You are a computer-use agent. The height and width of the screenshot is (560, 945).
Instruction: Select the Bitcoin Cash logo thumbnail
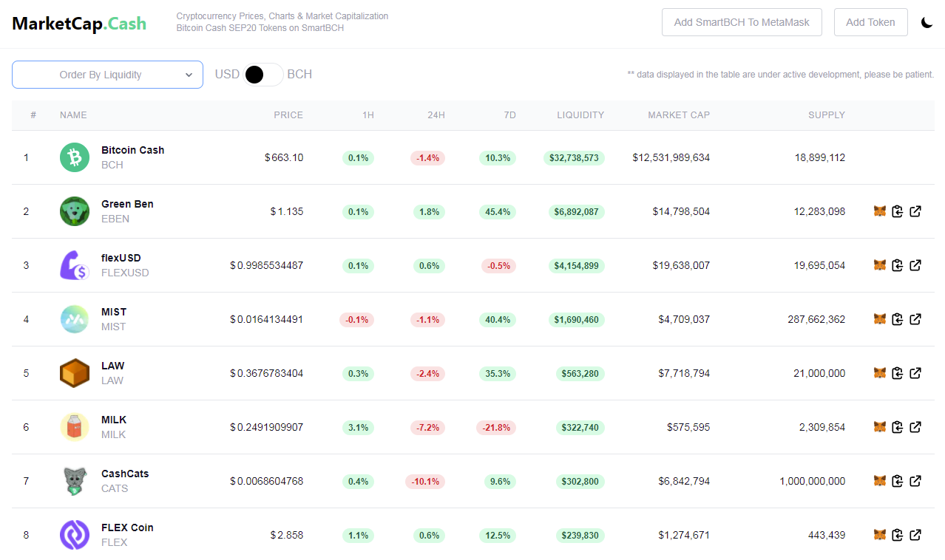[75, 157]
